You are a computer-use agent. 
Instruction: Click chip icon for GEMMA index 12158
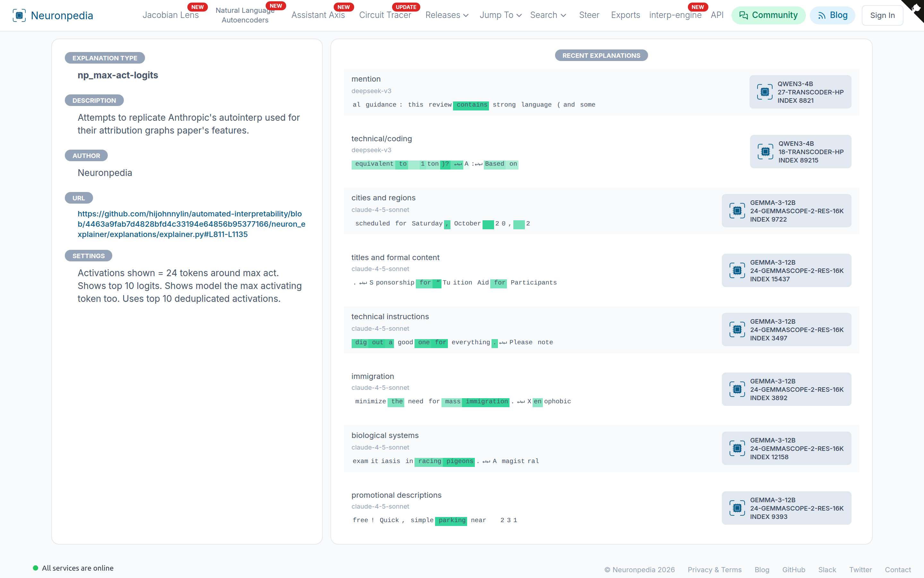[x=737, y=448]
